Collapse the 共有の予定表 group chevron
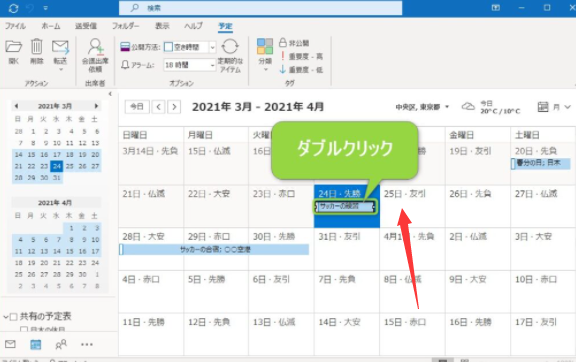 coord(6,316)
